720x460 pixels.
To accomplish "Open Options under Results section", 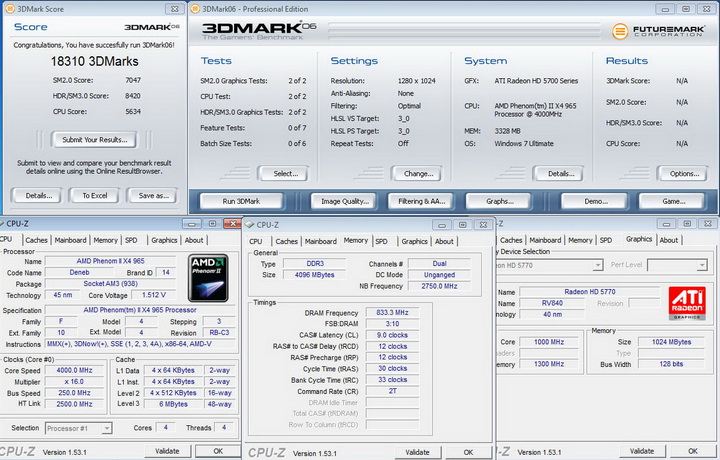I will coord(684,174).
